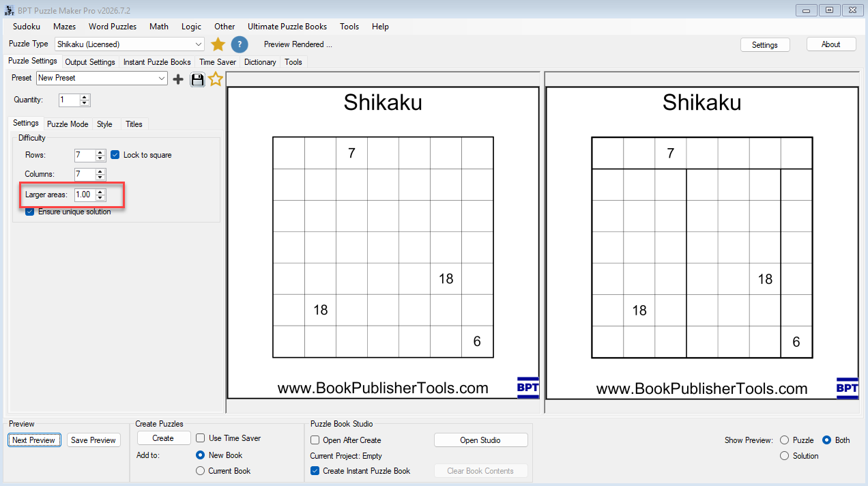
Task: Increase the Larger areas value with the up arrow
Action: click(100, 192)
